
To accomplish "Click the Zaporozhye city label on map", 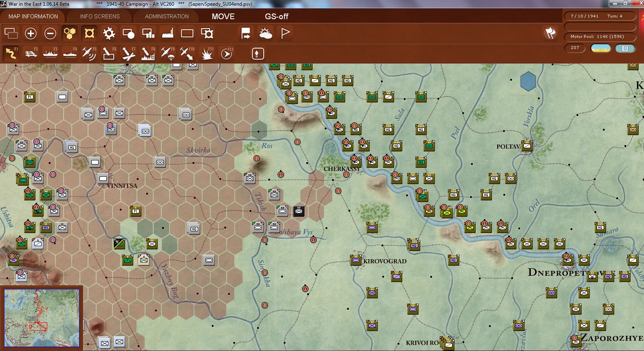I will click(612, 338).
